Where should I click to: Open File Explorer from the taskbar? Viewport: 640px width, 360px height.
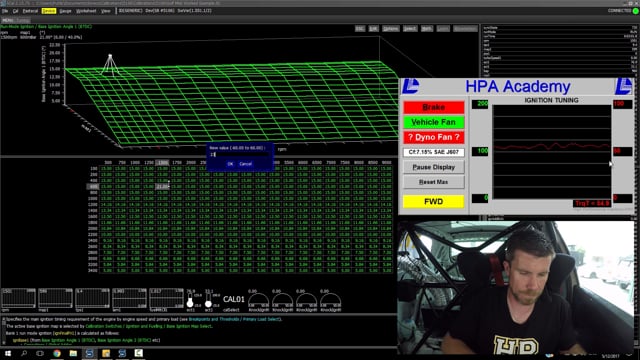tap(73, 353)
